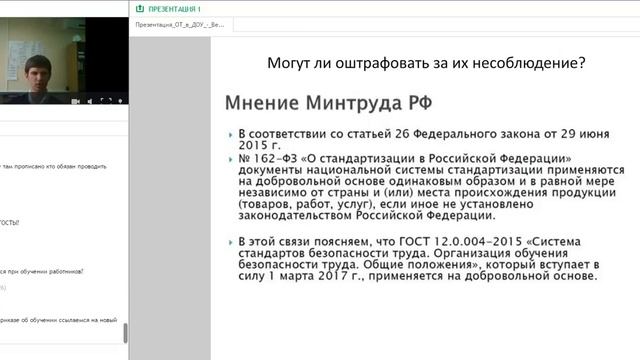
Task: Switch to the Презентация_ОТ_в_ДОУ file tab
Action: (180, 25)
